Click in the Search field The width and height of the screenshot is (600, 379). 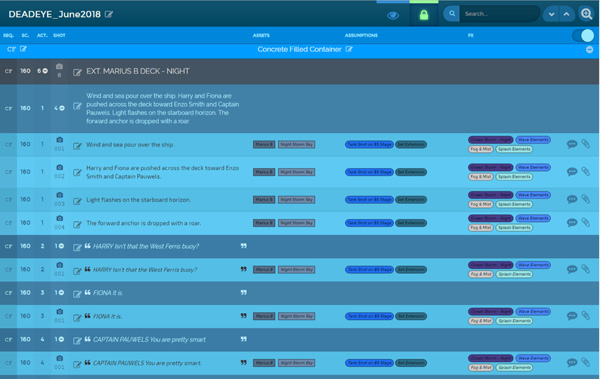[x=499, y=14]
